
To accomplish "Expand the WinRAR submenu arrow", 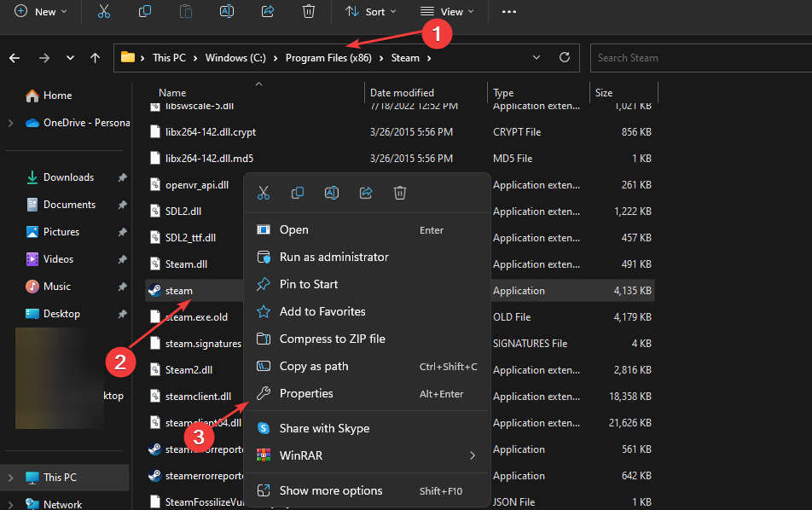I will [473, 455].
